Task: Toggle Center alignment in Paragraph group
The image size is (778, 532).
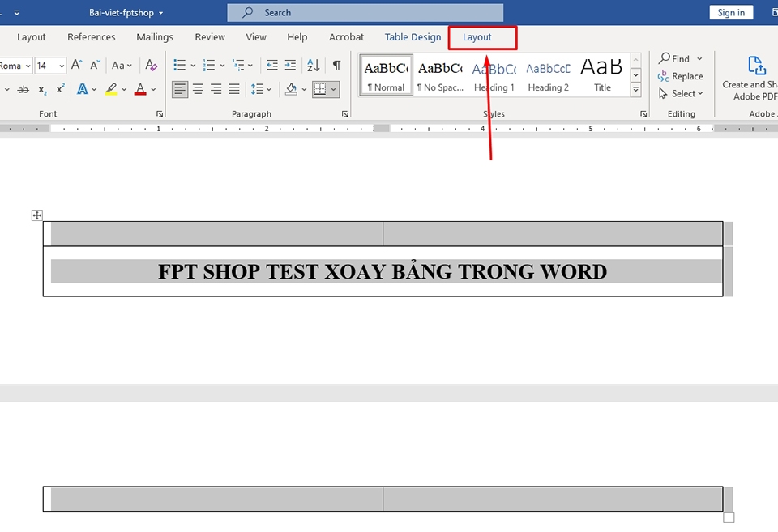Action: click(198, 89)
